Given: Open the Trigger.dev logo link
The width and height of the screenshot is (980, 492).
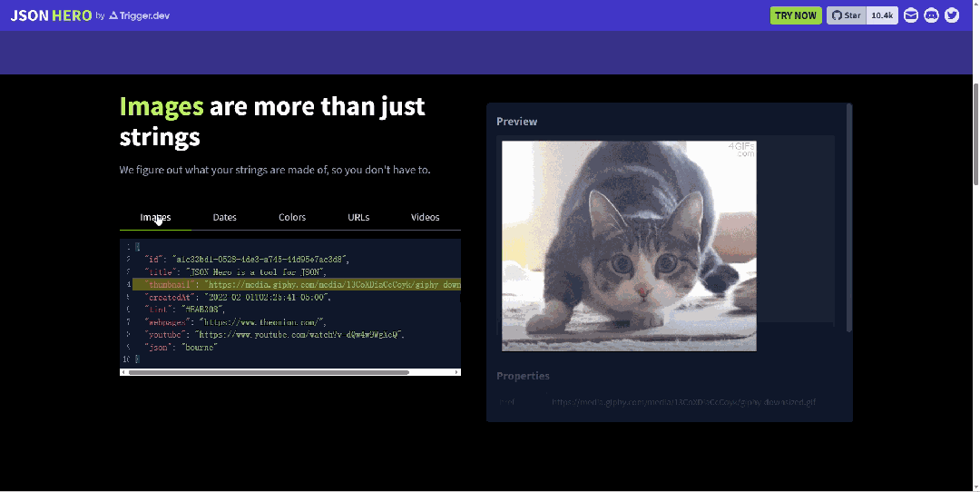Looking at the screenshot, I should coord(139,15).
